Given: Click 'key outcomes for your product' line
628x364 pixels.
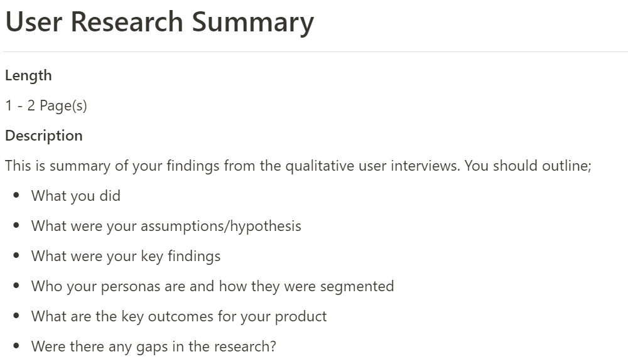Looking at the screenshot, I should 179,316.
